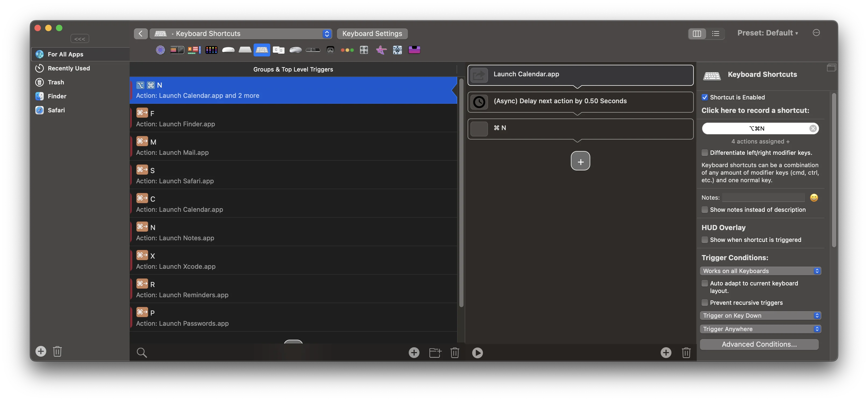Enable Prevent recursive triggers
The height and width of the screenshot is (401, 868).
click(x=705, y=303)
